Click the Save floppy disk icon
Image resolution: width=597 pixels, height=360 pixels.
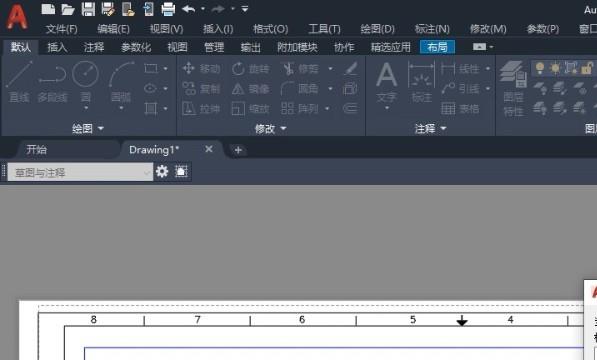click(x=88, y=9)
